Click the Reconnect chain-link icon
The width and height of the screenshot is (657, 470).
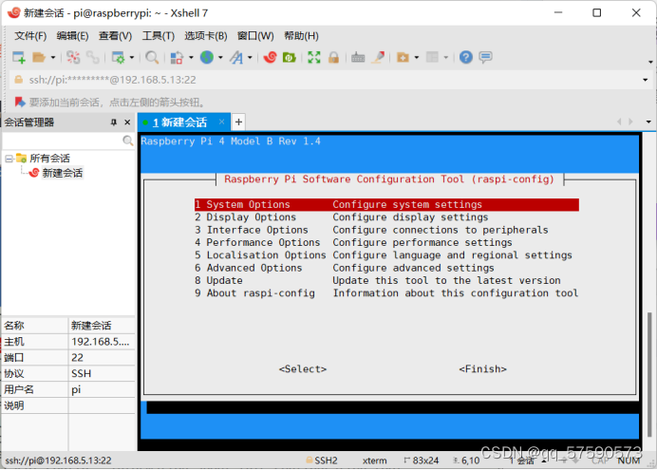coord(92,57)
